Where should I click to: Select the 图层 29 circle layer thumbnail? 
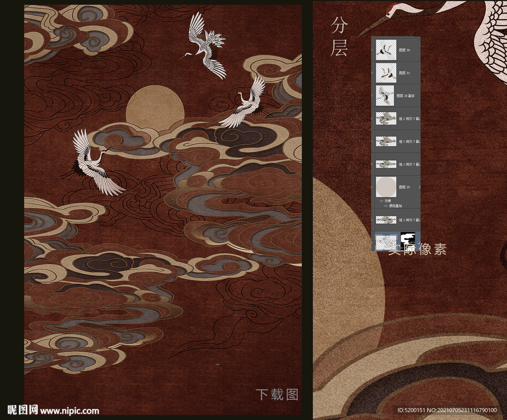(386, 187)
